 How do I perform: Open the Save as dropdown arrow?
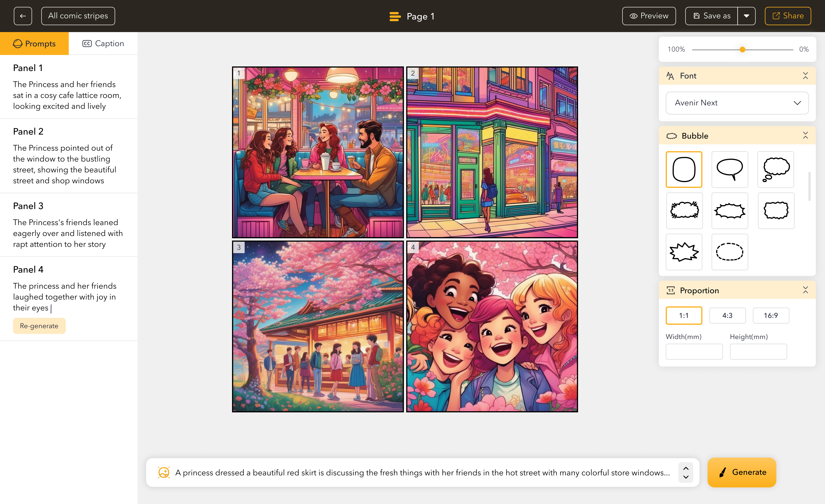(746, 16)
